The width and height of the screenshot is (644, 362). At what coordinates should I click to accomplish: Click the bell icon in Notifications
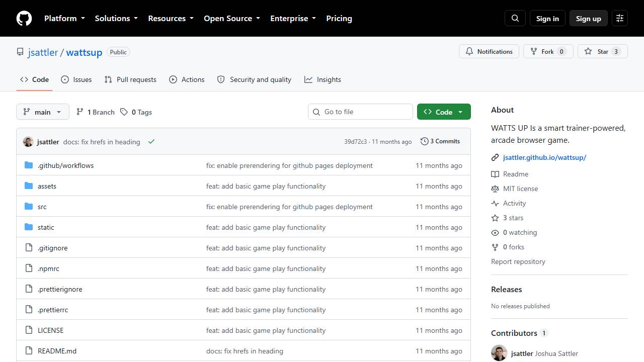[x=469, y=51]
